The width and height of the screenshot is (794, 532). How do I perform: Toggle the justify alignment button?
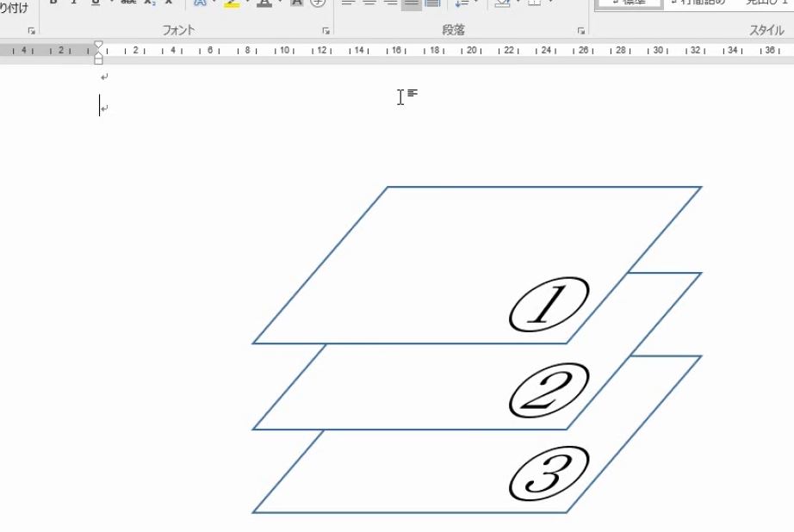(411, 3)
